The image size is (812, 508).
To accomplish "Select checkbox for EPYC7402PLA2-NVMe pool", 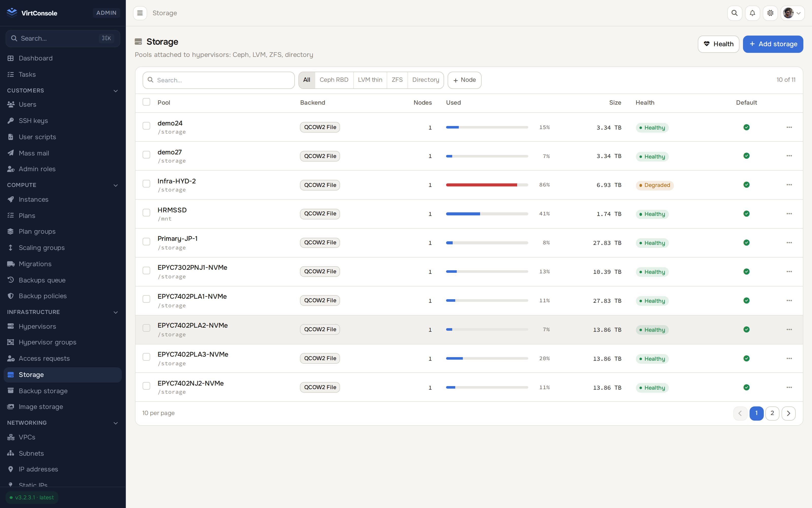I will [146, 328].
